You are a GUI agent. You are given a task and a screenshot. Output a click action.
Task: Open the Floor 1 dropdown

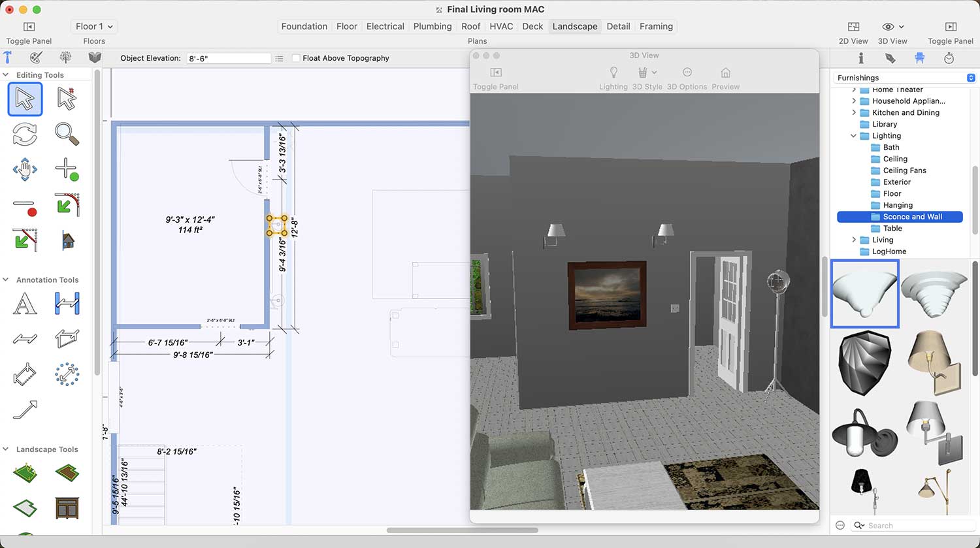click(94, 27)
